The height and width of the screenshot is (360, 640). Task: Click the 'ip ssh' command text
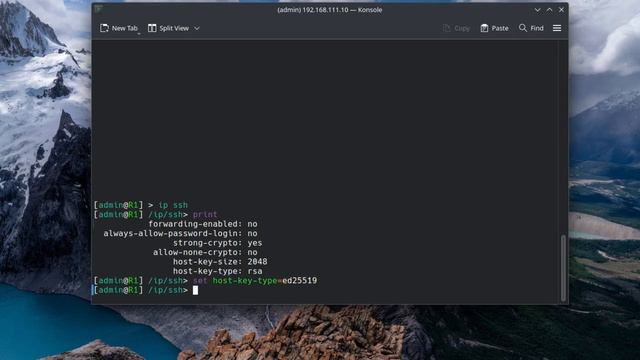(x=173, y=205)
